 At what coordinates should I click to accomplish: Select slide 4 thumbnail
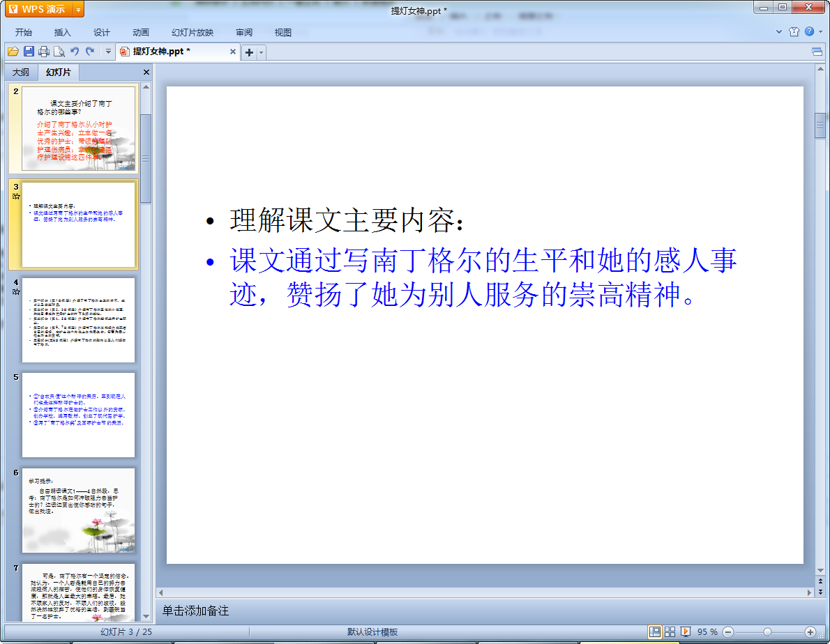(78, 320)
